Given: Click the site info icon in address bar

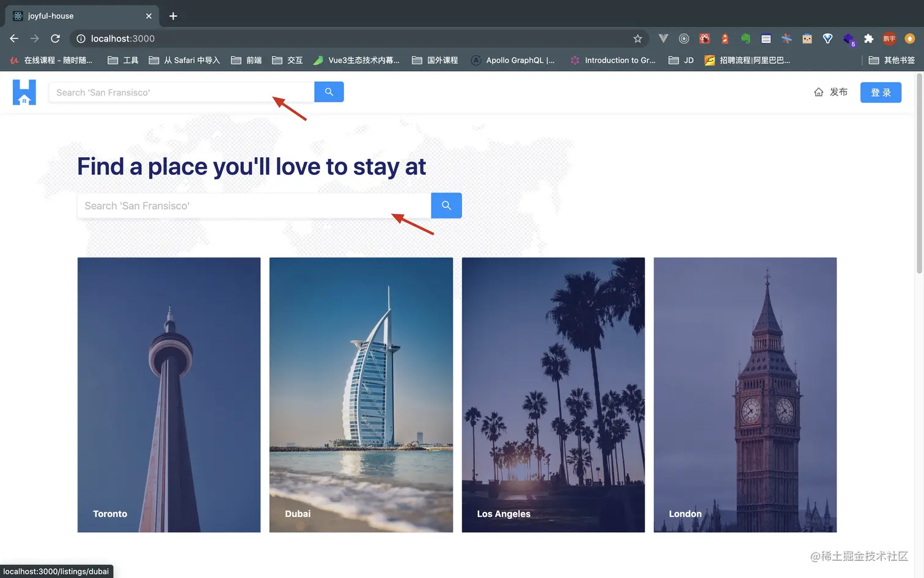Looking at the screenshot, I should (x=81, y=39).
